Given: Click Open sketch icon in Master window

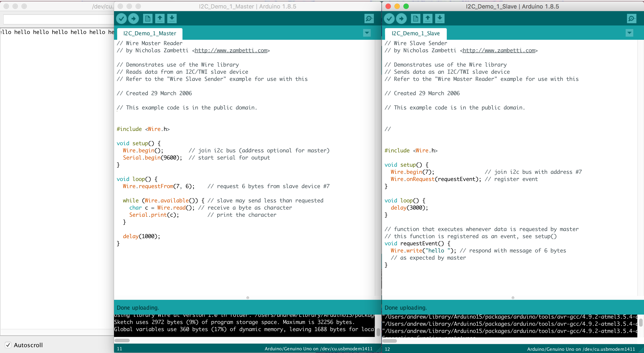Looking at the screenshot, I should click(x=160, y=19).
